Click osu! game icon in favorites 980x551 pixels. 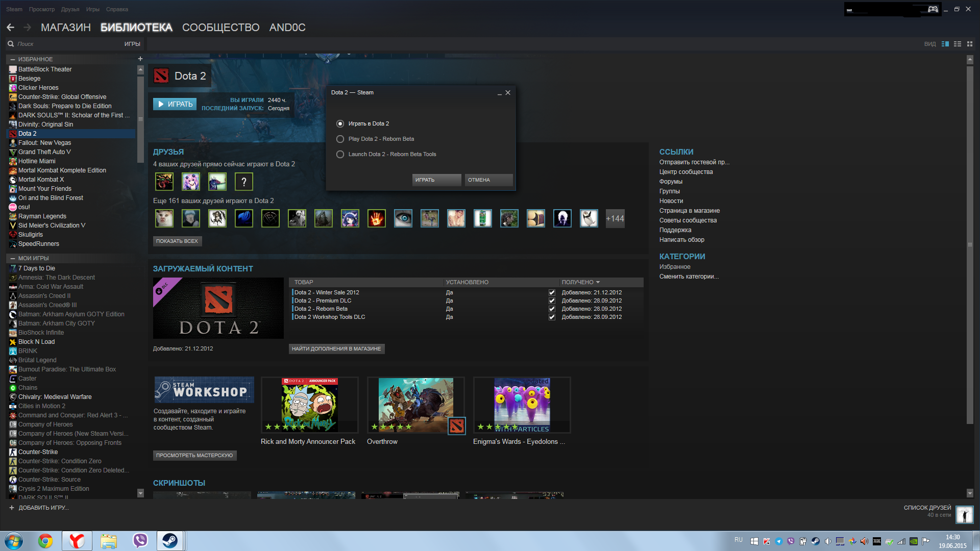pyautogui.click(x=13, y=207)
